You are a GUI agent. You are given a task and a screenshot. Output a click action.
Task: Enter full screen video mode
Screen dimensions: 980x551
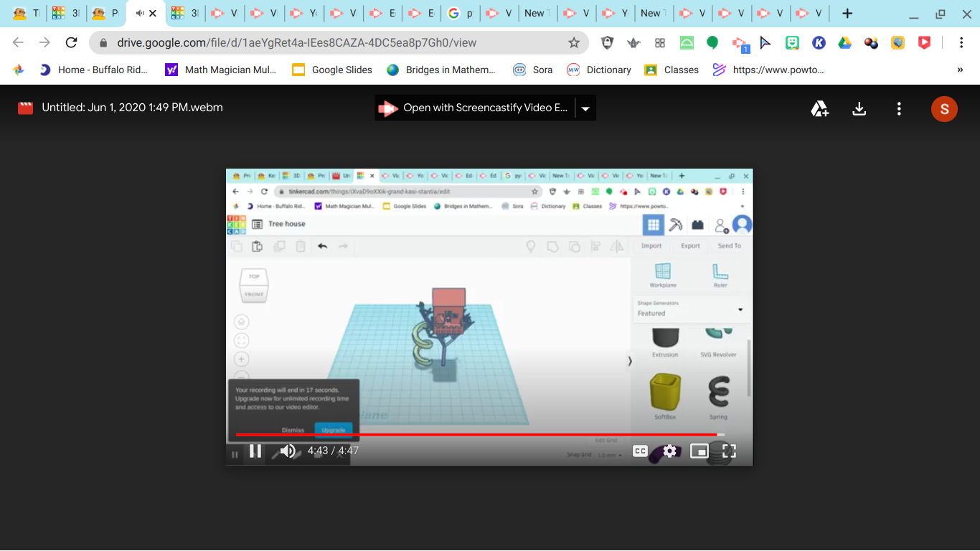pos(729,451)
